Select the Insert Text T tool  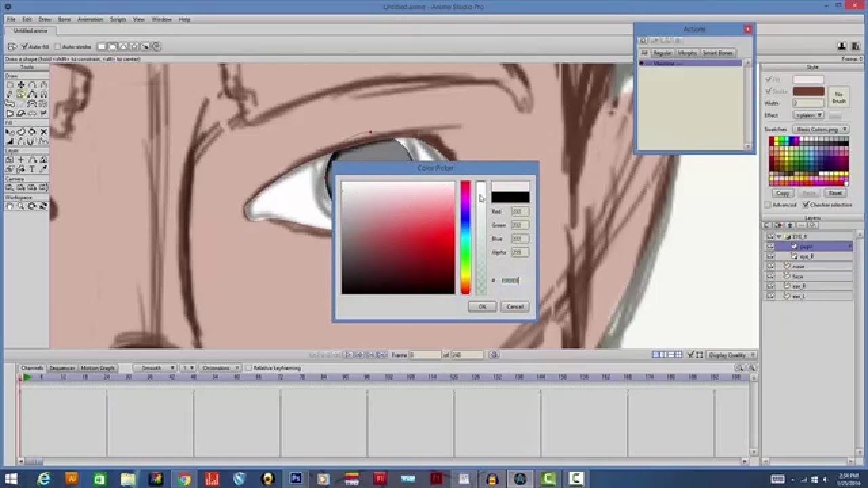(x=33, y=169)
